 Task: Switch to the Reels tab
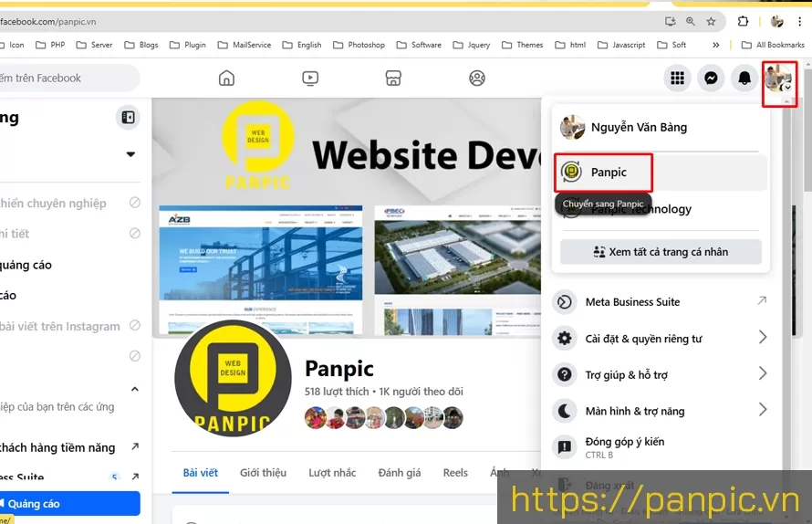[455, 473]
